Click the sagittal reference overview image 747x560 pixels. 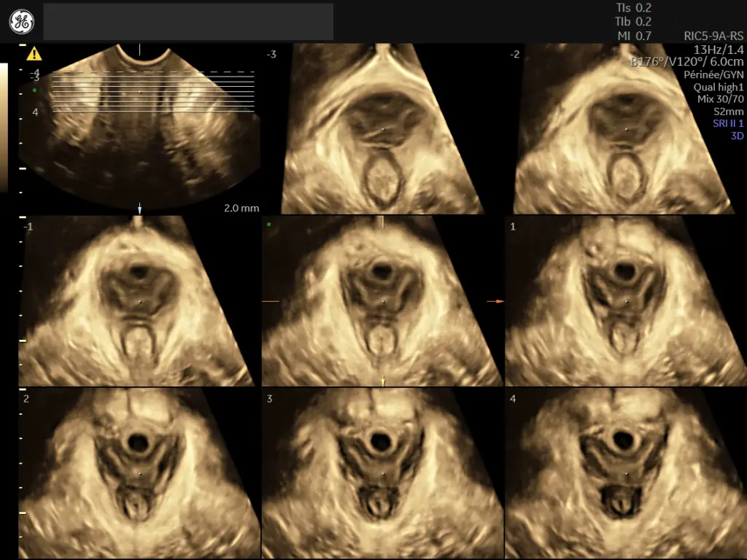pos(139,128)
